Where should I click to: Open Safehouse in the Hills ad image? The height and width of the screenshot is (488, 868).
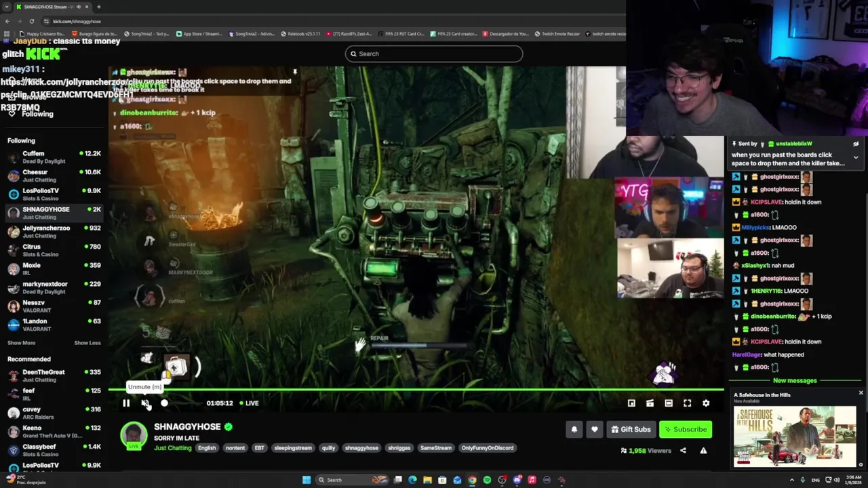point(794,436)
